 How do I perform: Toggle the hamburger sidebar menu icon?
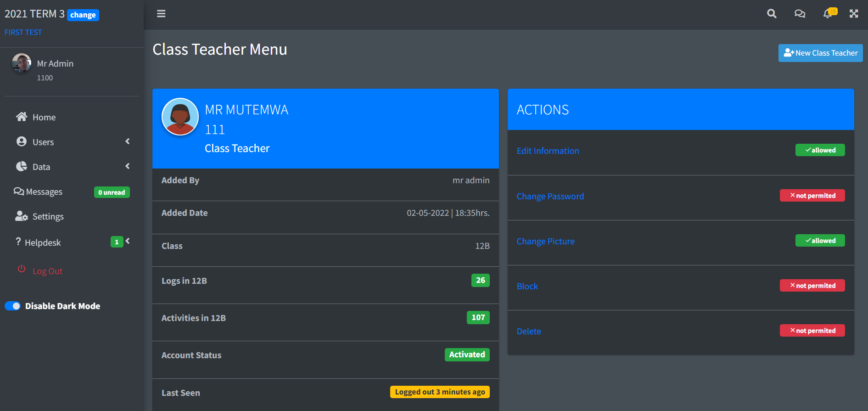pyautogui.click(x=161, y=14)
